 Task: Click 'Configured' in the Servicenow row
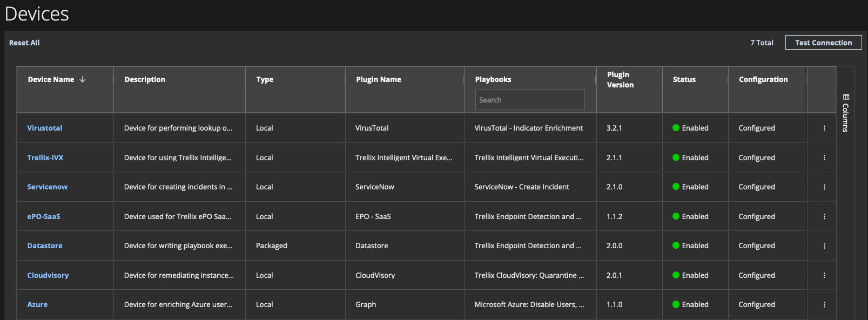(757, 187)
